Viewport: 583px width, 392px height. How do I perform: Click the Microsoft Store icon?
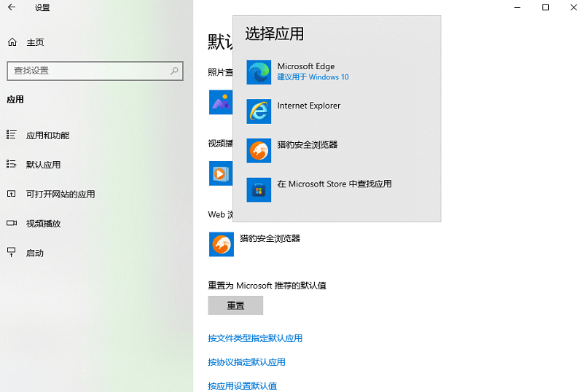[x=259, y=189]
